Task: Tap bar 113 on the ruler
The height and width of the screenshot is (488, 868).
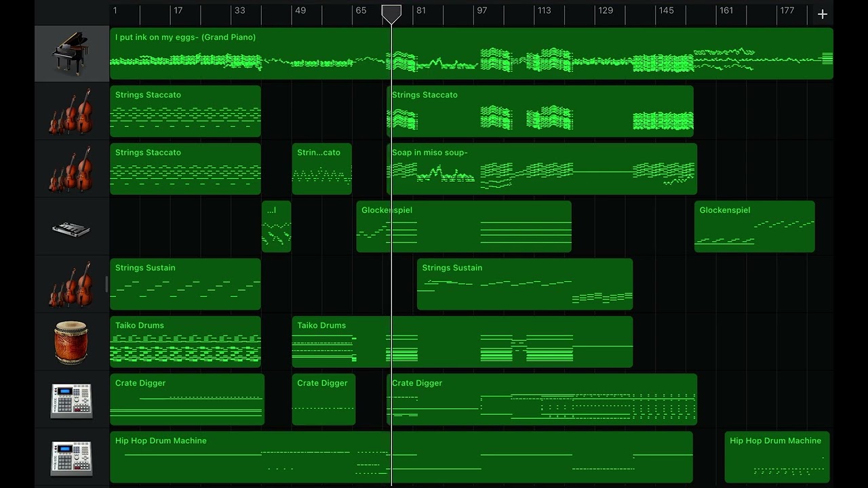Action: click(545, 11)
